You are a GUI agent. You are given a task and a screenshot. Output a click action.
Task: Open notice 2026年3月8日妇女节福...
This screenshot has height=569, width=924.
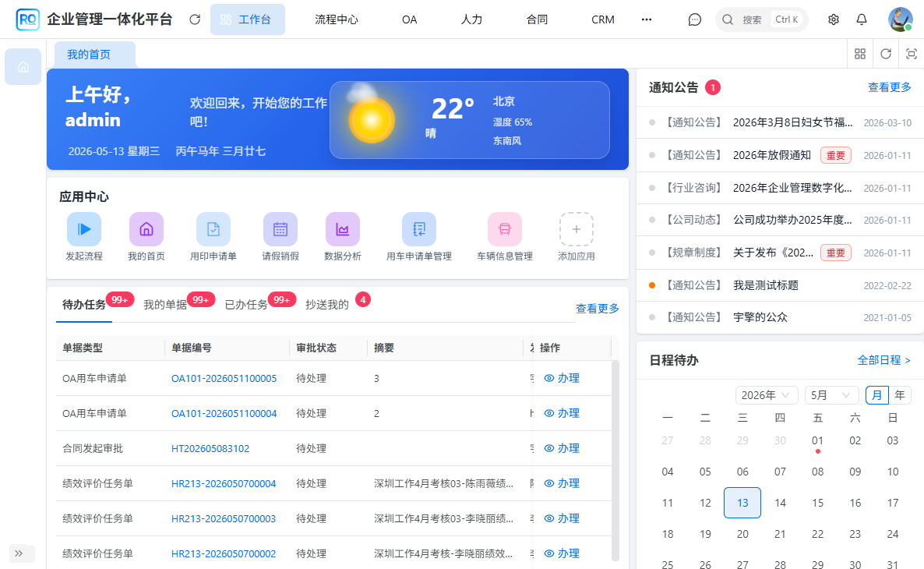tap(792, 122)
